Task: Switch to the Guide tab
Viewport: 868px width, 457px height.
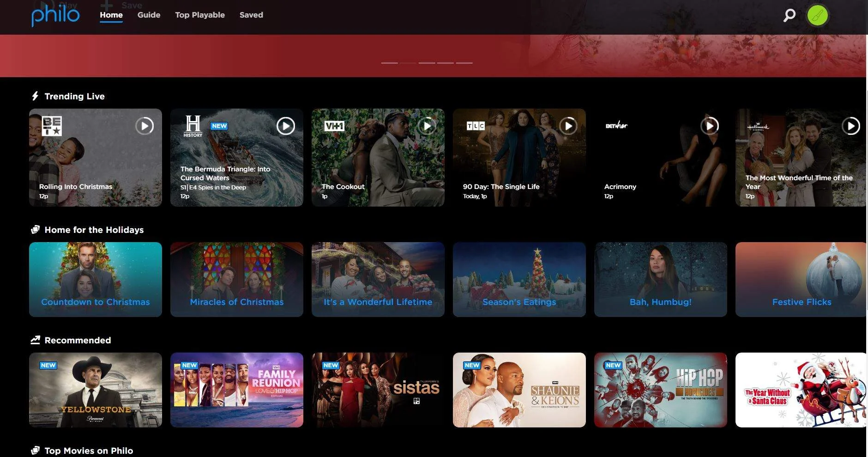Action: tap(149, 15)
